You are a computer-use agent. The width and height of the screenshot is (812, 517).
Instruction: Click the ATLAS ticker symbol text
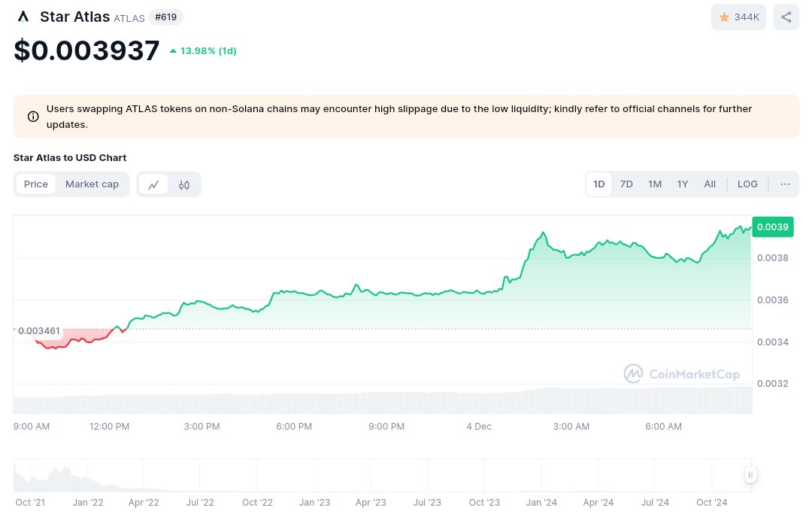pyautogui.click(x=129, y=18)
